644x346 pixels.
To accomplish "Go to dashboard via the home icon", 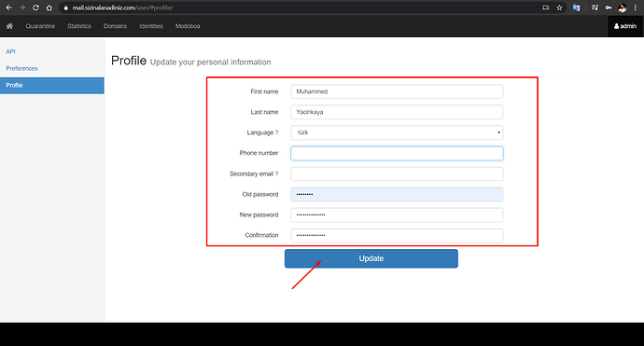I will tap(9, 26).
